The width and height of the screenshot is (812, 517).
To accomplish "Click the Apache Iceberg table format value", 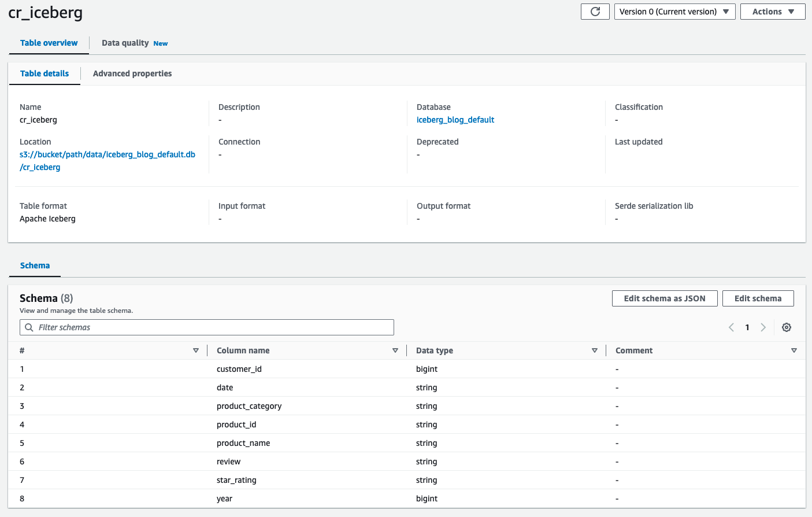I will point(47,219).
